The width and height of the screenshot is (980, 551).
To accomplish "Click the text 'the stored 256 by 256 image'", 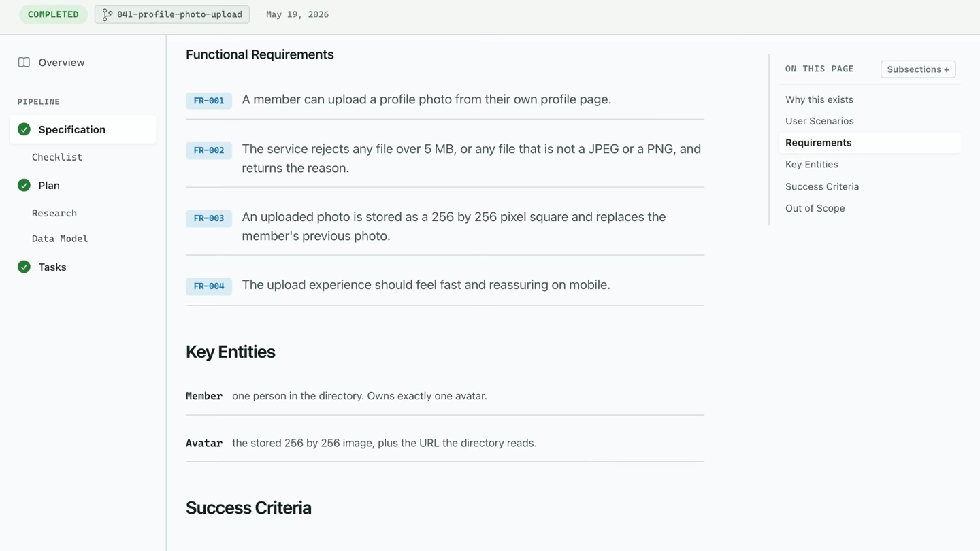I will 303,443.
